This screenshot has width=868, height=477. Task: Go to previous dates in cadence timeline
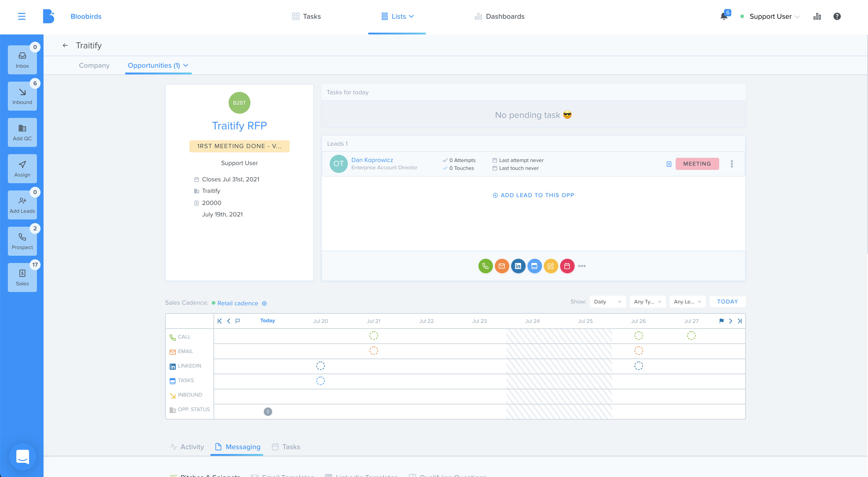229,321
